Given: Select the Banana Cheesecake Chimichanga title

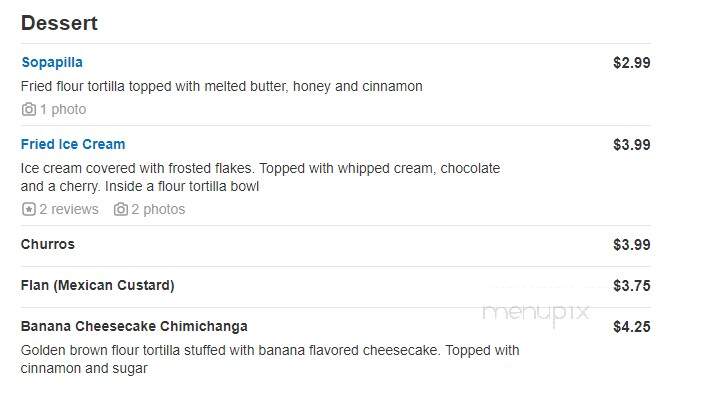Looking at the screenshot, I should click(134, 327).
